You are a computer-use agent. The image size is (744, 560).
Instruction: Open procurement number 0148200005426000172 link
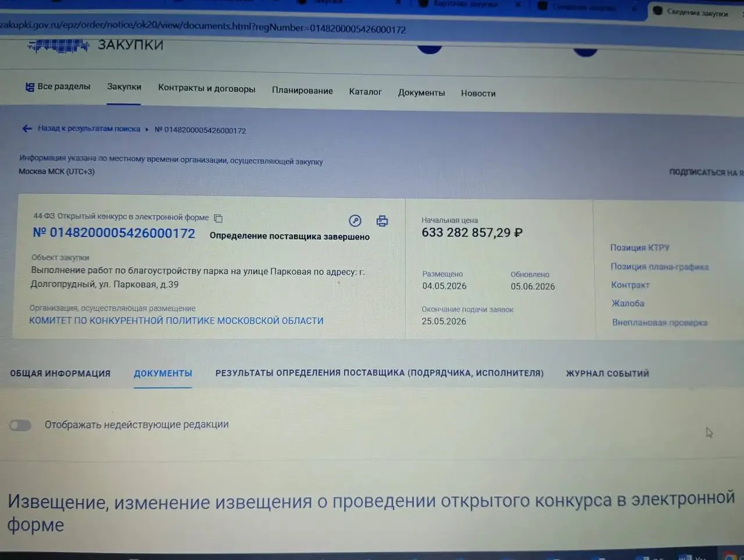click(x=114, y=233)
